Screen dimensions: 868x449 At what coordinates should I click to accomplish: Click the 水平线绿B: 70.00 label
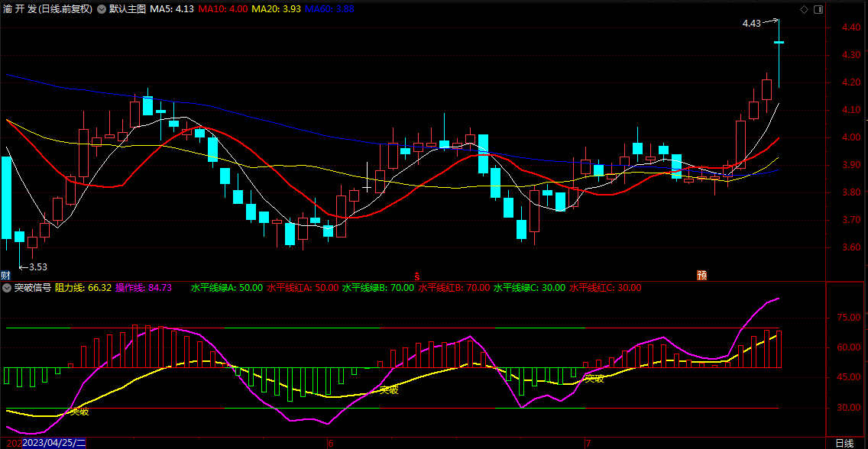(378, 288)
